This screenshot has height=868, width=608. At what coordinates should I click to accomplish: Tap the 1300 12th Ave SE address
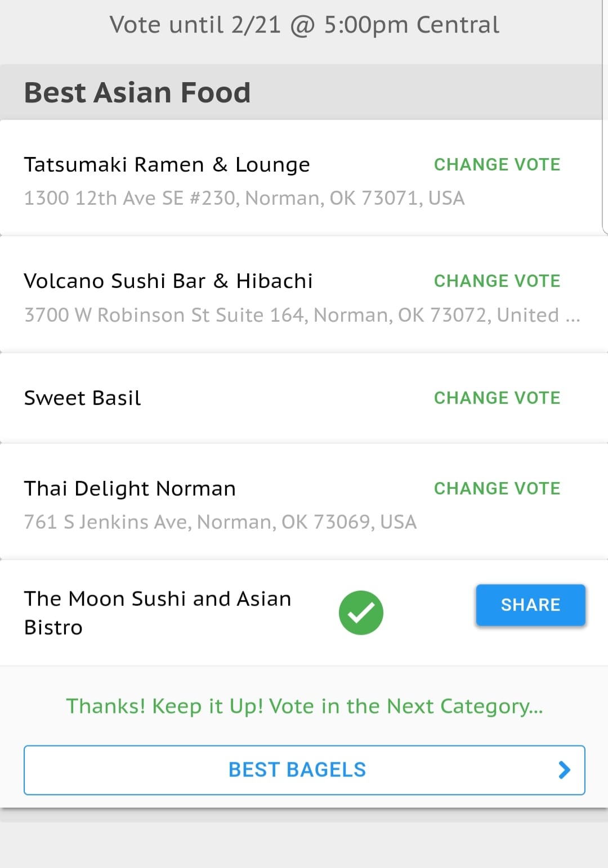pos(244,198)
